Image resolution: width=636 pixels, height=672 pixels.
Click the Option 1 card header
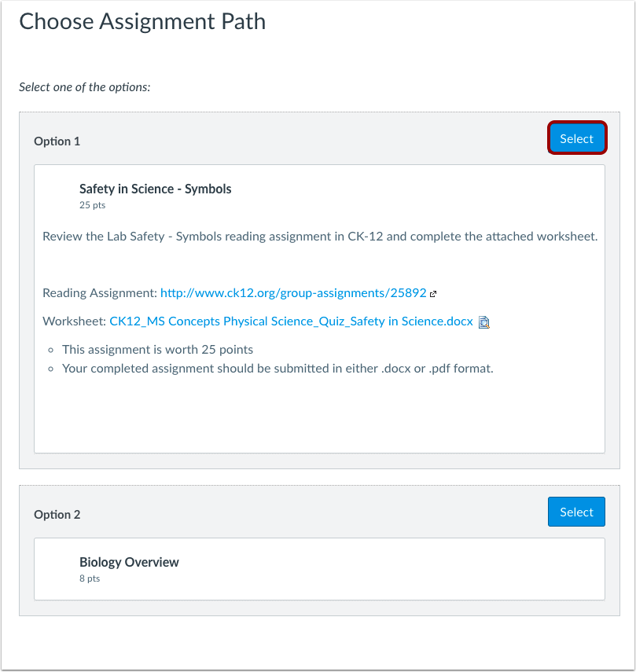click(x=57, y=141)
